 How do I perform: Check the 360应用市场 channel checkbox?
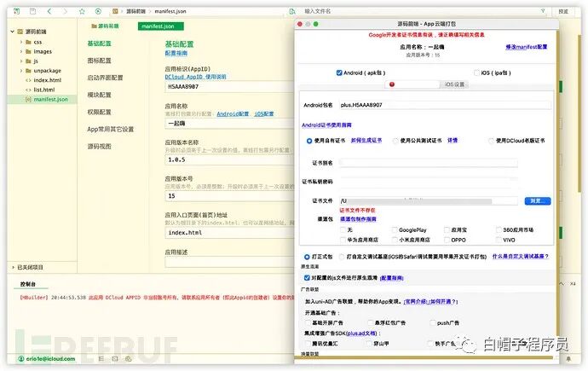click(x=499, y=229)
